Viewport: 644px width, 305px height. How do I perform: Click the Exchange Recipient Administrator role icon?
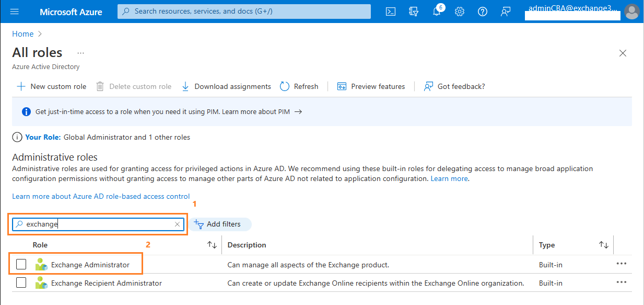pyautogui.click(x=41, y=283)
